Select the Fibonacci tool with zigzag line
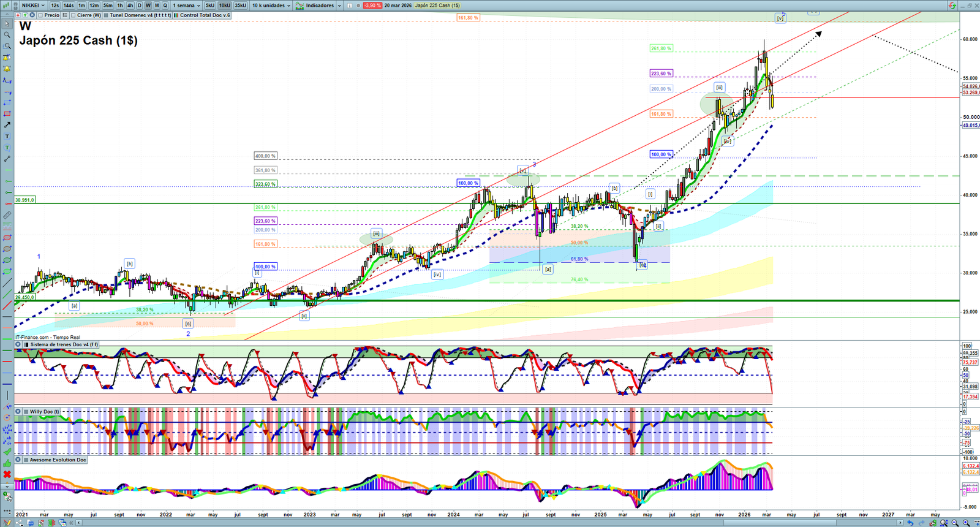 7,80
